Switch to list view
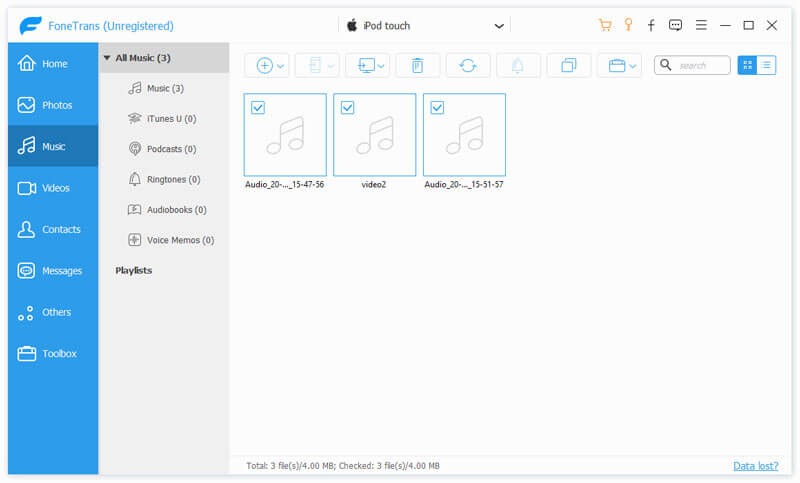Screen dimensions: 800x483 (x=767, y=65)
